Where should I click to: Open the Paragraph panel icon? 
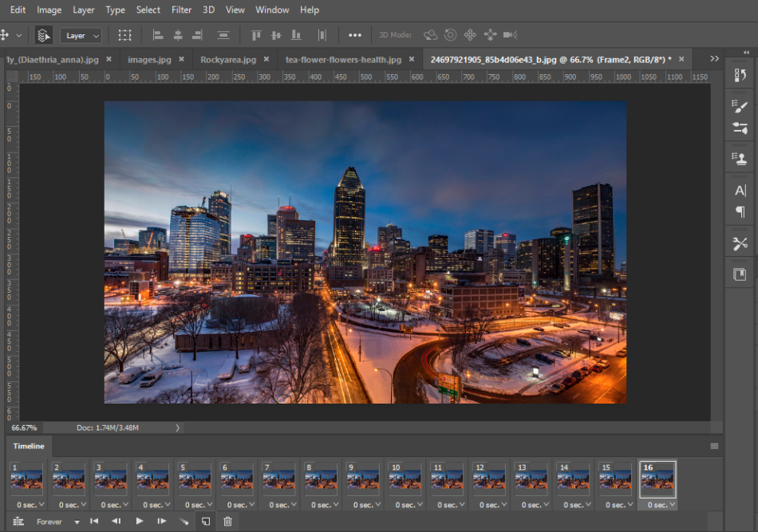[x=740, y=211]
